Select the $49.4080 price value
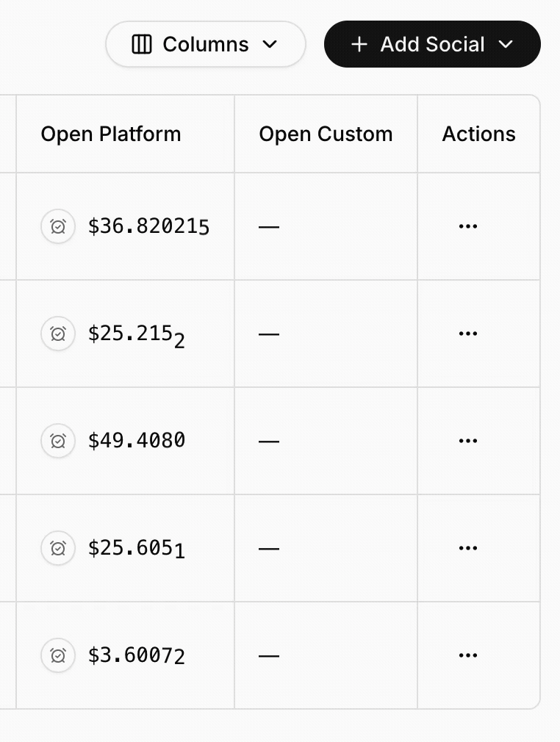The width and height of the screenshot is (560, 742). (x=137, y=441)
